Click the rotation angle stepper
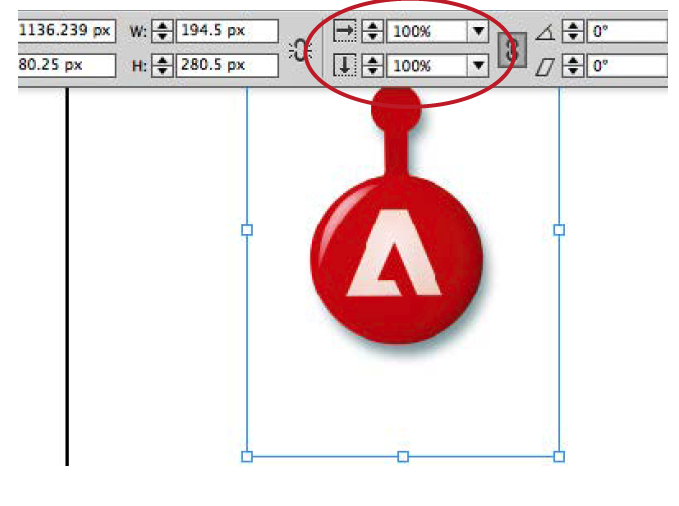 point(573,31)
